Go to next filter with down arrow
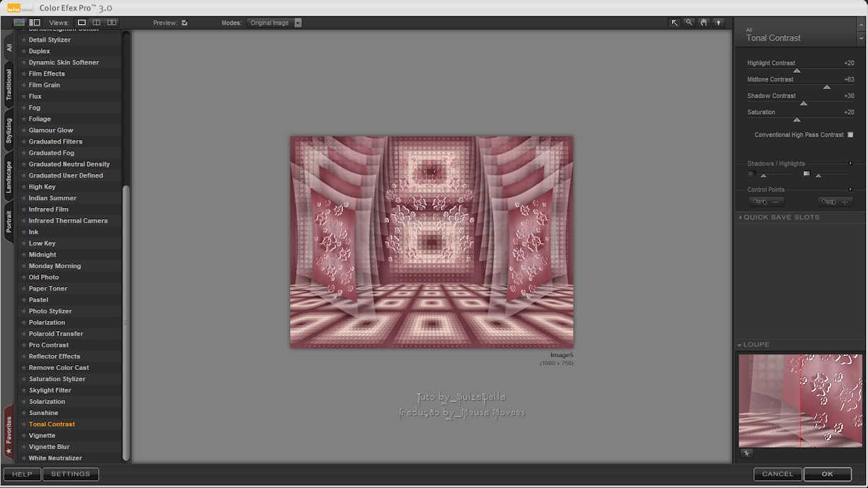868x488 pixels. click(860, 38)
